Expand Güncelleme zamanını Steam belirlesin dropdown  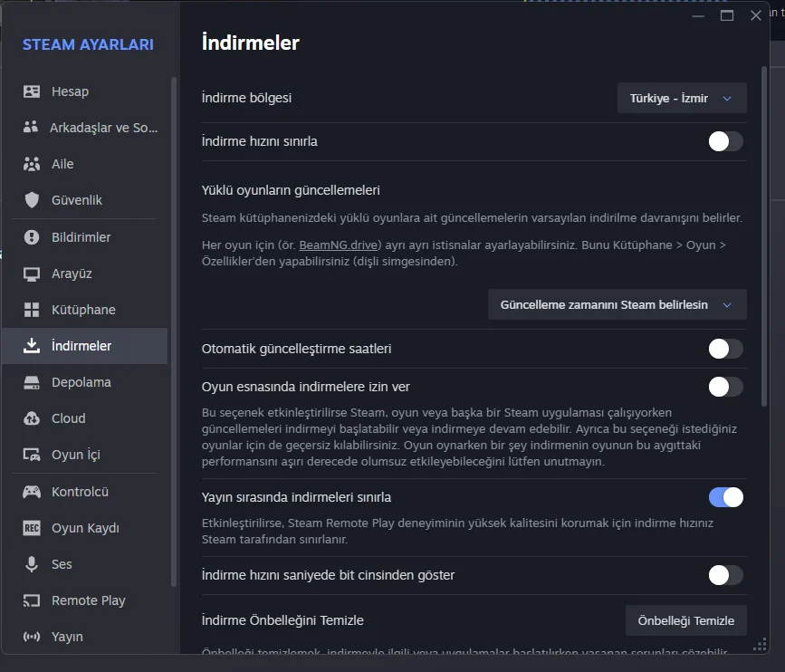click(617, 305)
